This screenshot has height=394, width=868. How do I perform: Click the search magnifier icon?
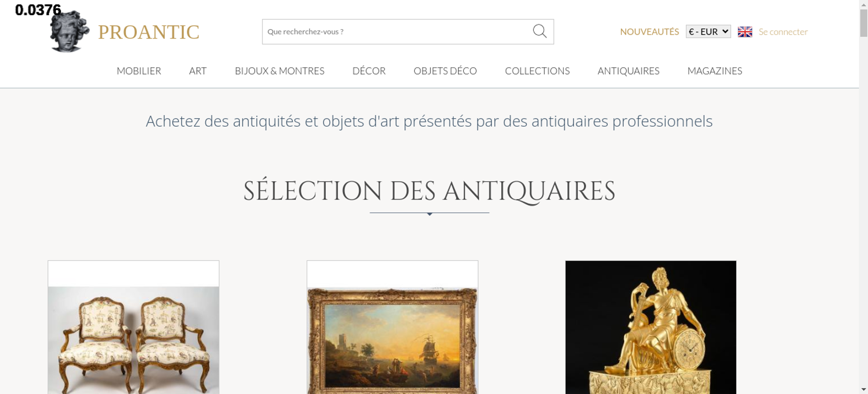coord(539,31)
